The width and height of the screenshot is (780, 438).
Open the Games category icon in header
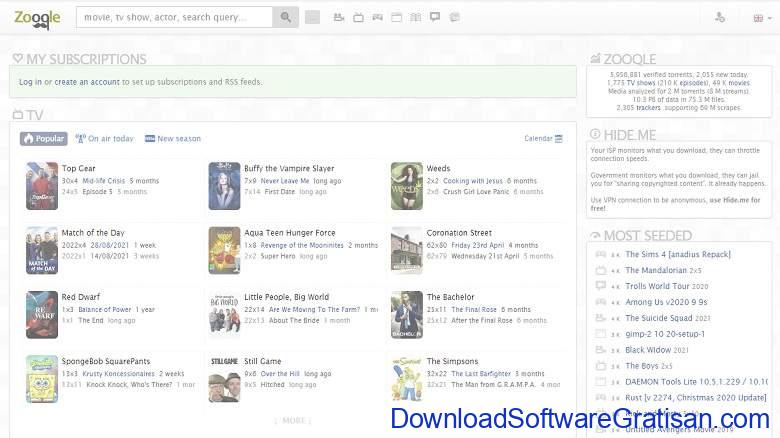tap(378, 17)
